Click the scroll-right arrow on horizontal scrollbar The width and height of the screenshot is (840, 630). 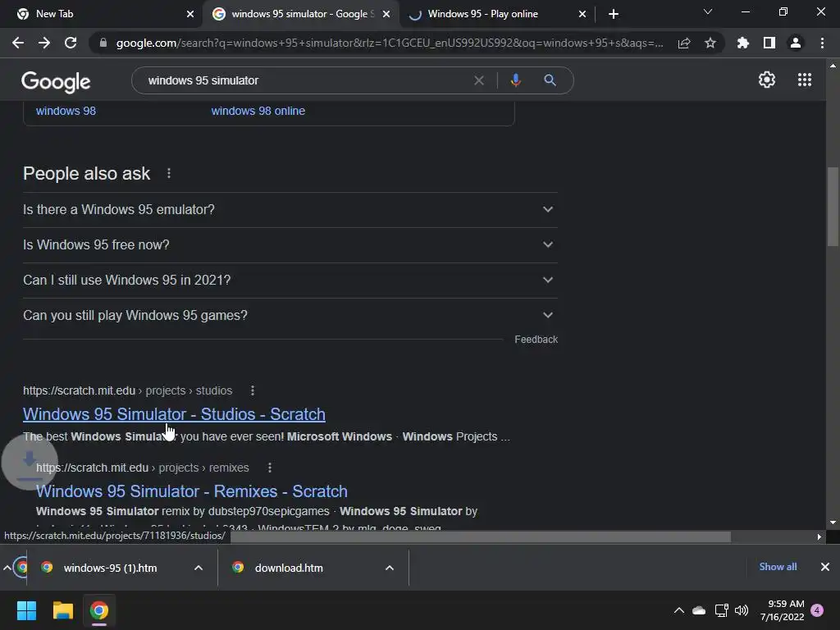pyautogui.click(x=819, y=536)
